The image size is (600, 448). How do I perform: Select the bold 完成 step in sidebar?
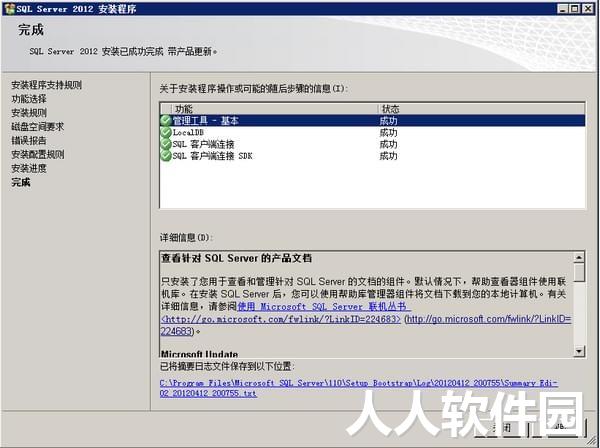pyautogui.click(x=21, y=182)
